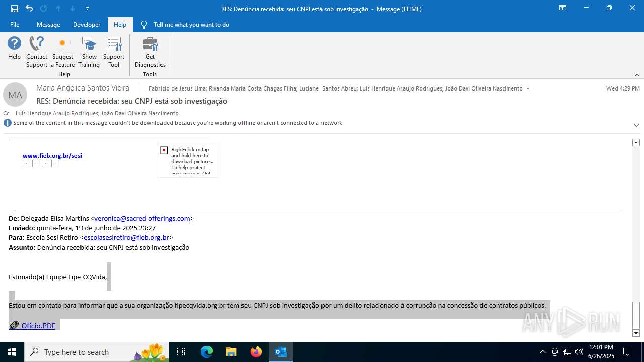
Task: Click the Type here to search box
Action: (x=97, y=352)
